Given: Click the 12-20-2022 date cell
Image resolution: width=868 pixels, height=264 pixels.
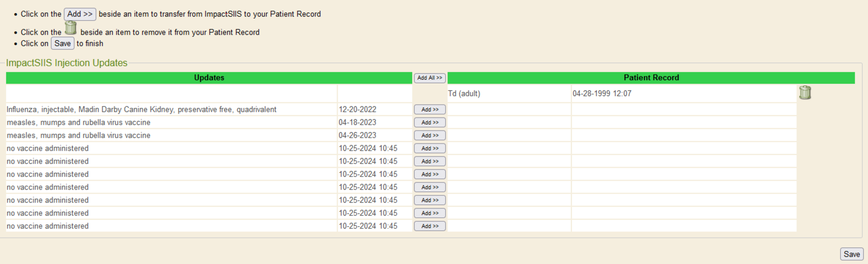Looking at the screenshot, I should pyautogui.click(x=357, y=109).
